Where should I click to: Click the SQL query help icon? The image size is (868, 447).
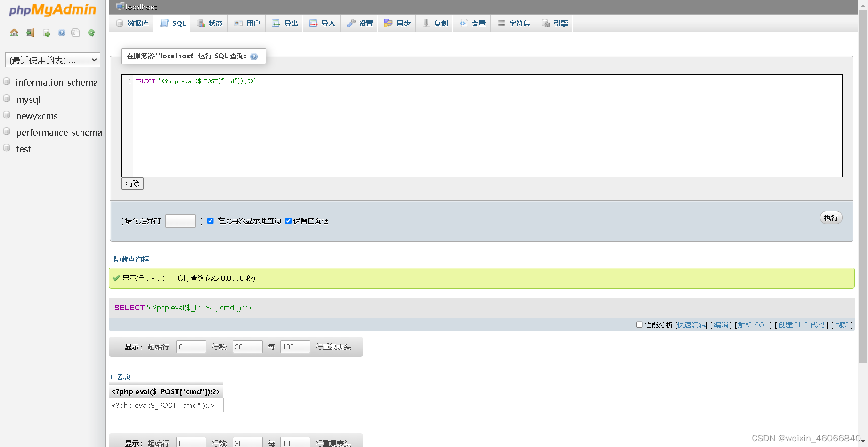254,57
